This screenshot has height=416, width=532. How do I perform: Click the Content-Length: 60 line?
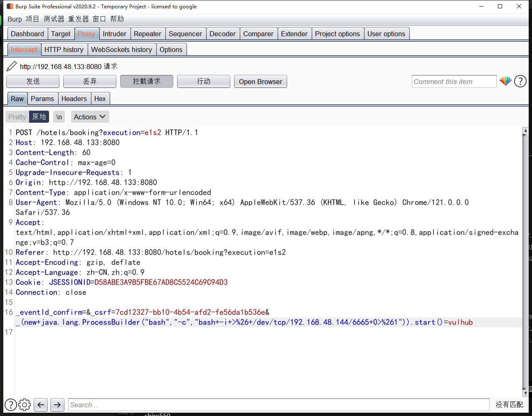coord(53,152)
